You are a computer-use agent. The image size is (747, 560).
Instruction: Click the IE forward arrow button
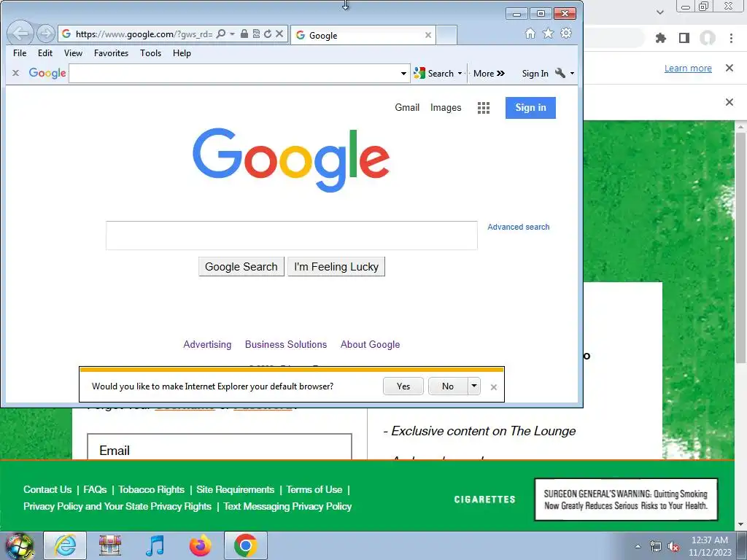(46, 34)
